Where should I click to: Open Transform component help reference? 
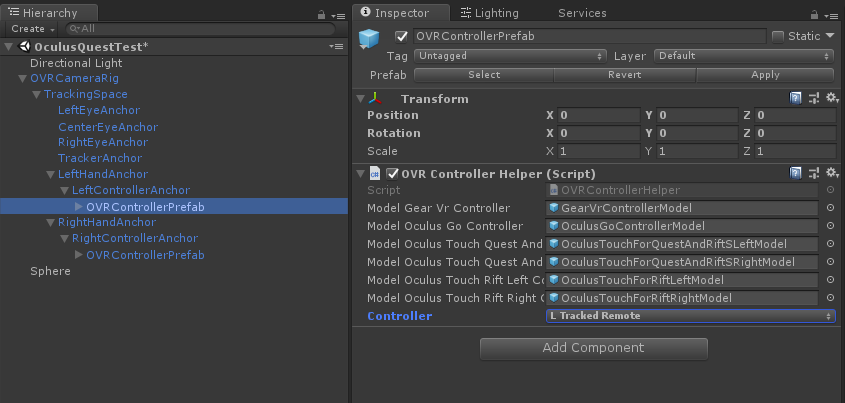point(795,98)
